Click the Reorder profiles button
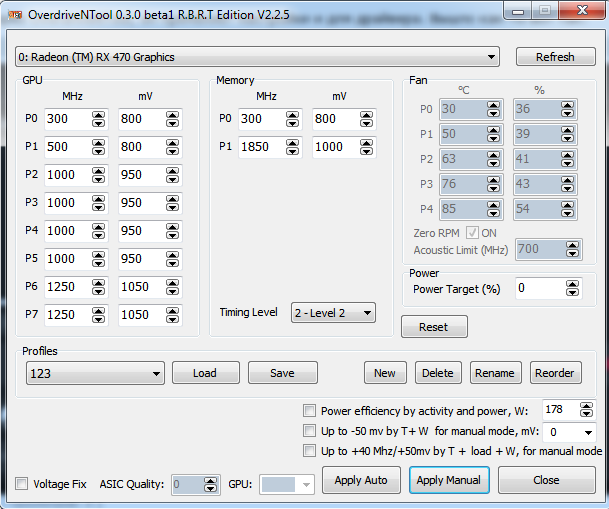Screen dimensions: 609x509 (555, 373)
